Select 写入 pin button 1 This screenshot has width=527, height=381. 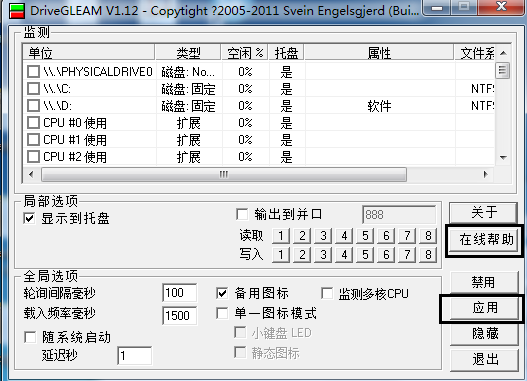coord(281,255)
